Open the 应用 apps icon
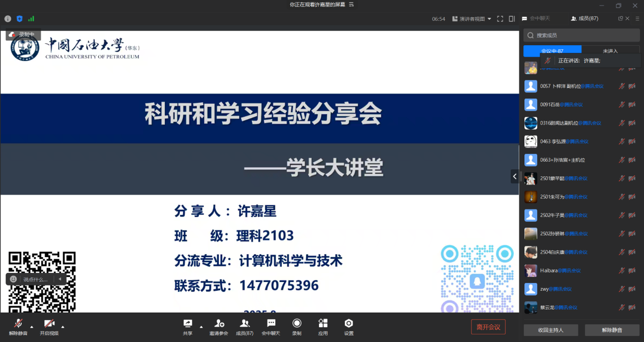The height and width of the screenshot is (342, 644). 323,326
